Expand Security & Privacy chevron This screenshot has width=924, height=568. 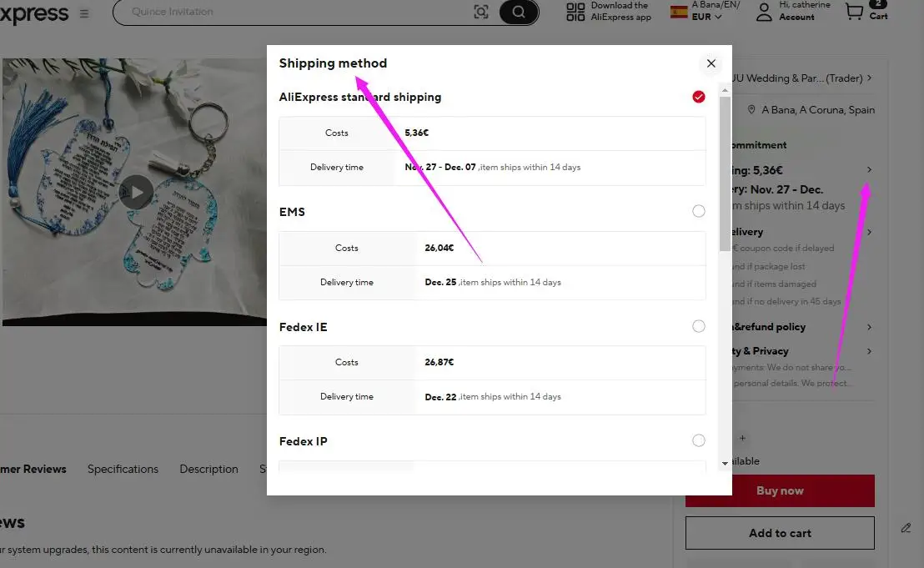point(869,351)
